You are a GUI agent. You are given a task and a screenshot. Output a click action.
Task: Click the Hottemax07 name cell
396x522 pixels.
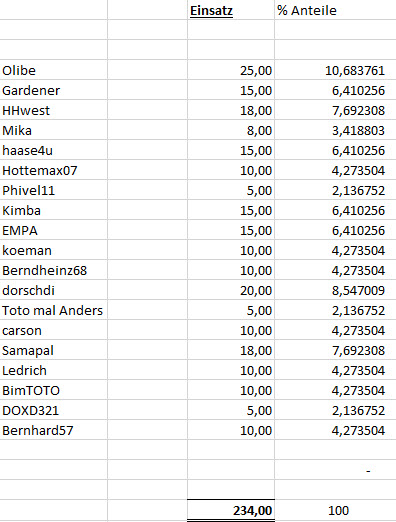54,170
